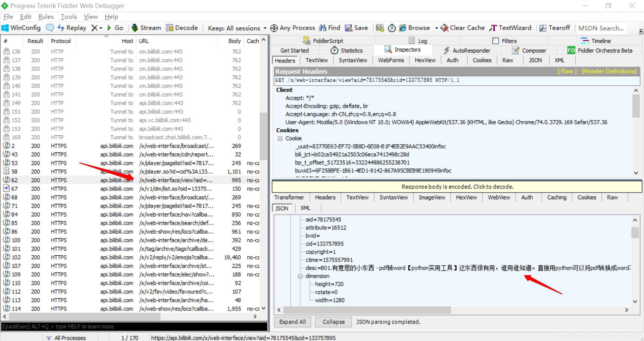Screen dimensions: 644x341
Task: Click the Browse Internet Explorer icon
Action: click(x=403, y=28)
